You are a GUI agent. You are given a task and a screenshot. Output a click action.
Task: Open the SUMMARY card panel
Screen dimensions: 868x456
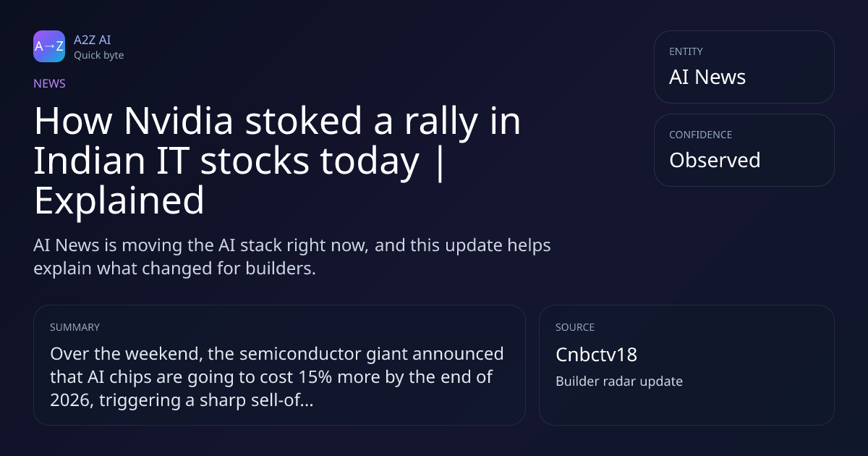point(279,365)
